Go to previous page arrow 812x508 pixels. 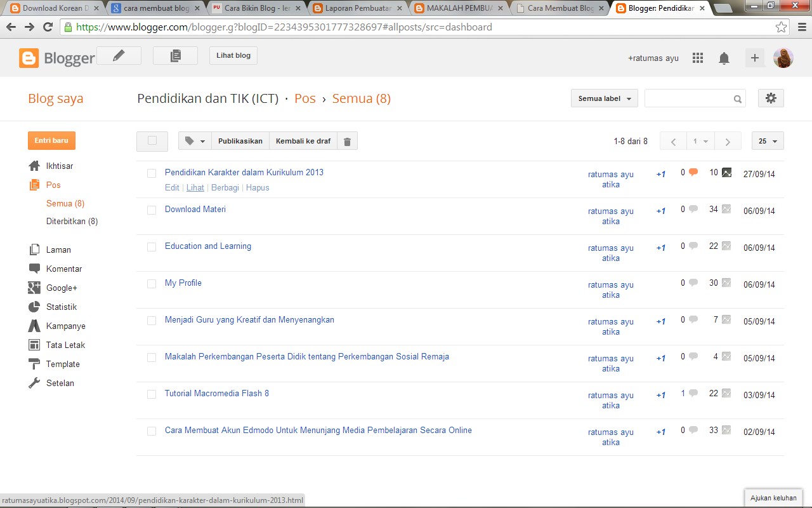click(x=674, y=141)
